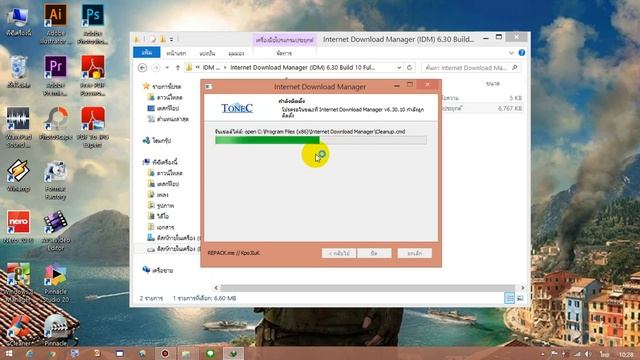Select Foxit PDF desktop shortcut

[92, 75]
